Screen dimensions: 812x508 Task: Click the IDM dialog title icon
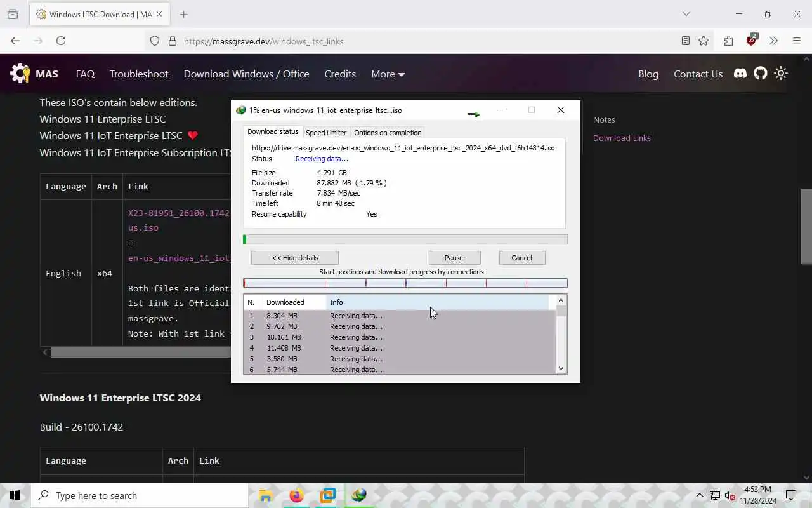tap(240, 110)
